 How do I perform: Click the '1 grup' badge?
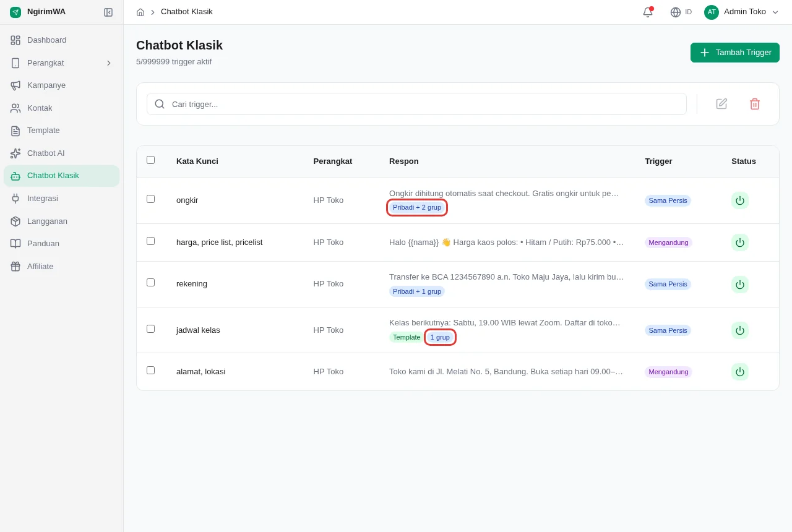pyautogui.click(x=440, y=337)
